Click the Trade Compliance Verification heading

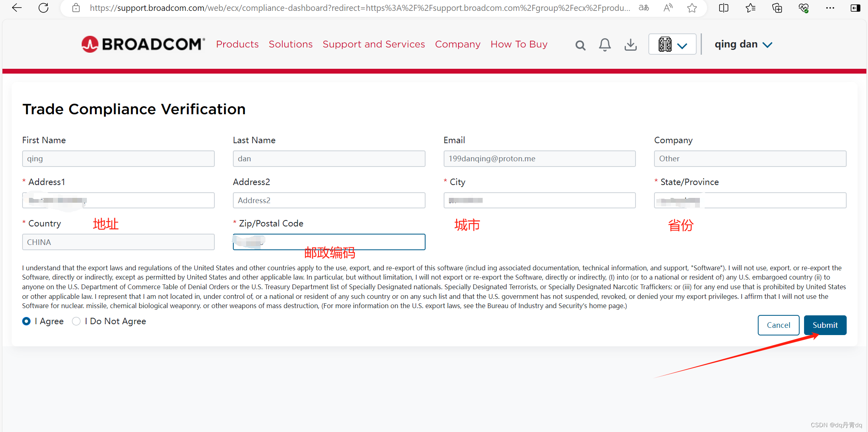[x=134, y=109]
